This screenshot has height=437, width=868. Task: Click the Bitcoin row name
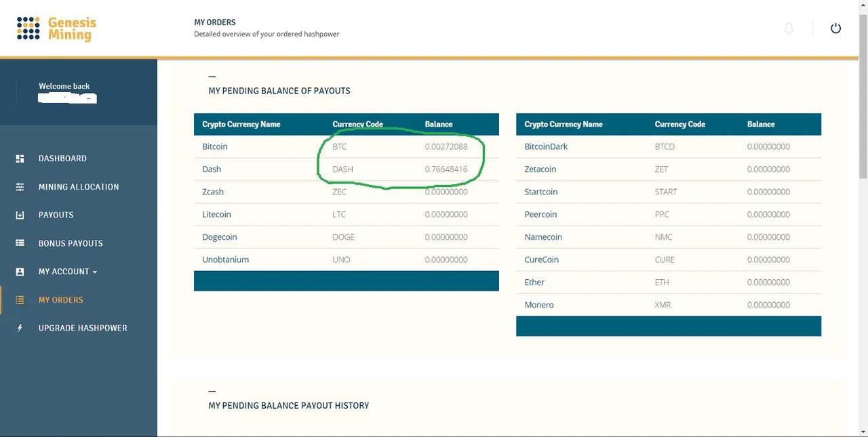[x=215, y=146]
